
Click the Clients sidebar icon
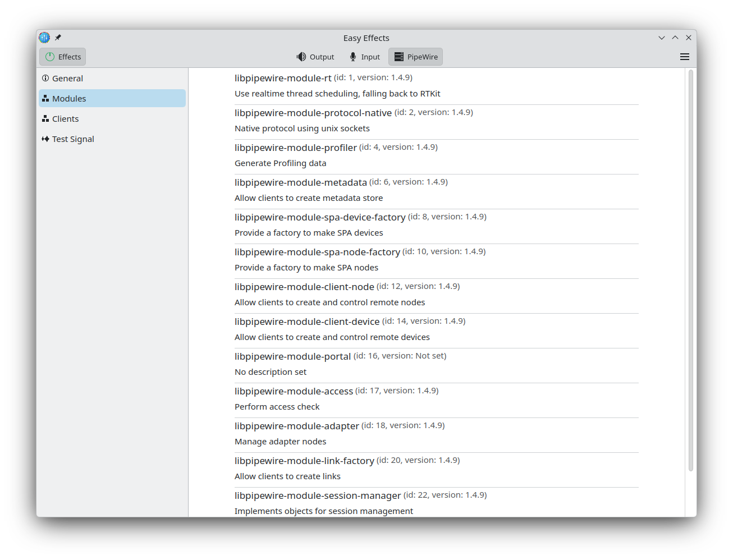tap(45, 119)
